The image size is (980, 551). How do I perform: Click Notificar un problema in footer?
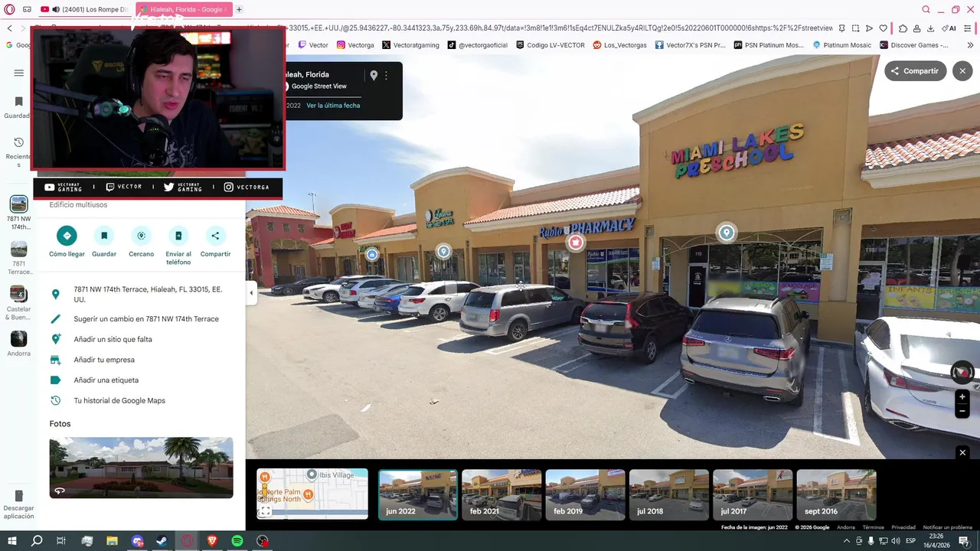click(x=949, y=527)
